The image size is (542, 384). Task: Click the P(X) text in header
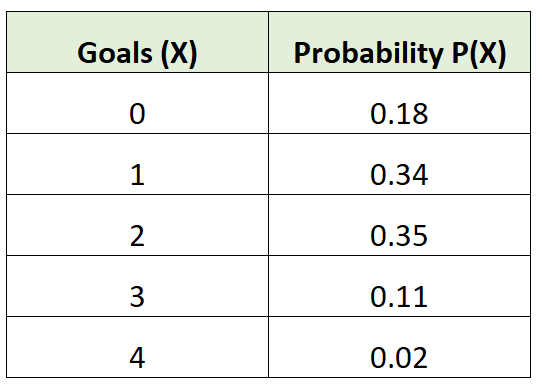pyautogui.click(x=479, y=54)
